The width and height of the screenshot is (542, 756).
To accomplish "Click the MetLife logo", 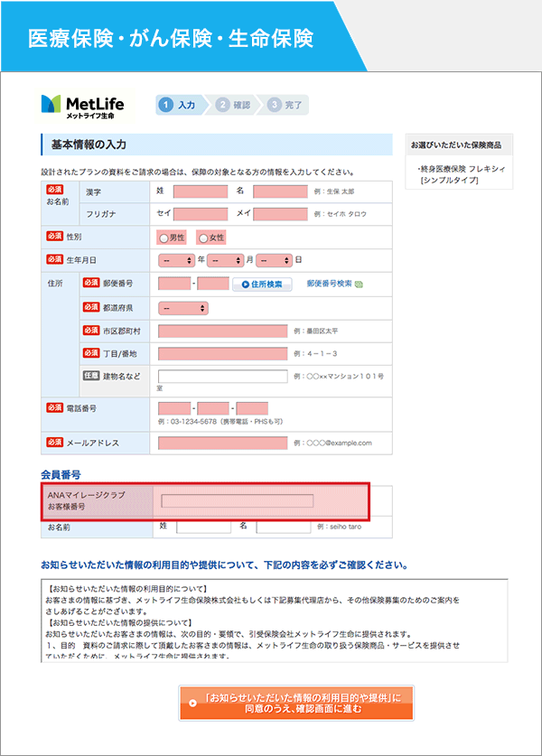I will (83, 107).
